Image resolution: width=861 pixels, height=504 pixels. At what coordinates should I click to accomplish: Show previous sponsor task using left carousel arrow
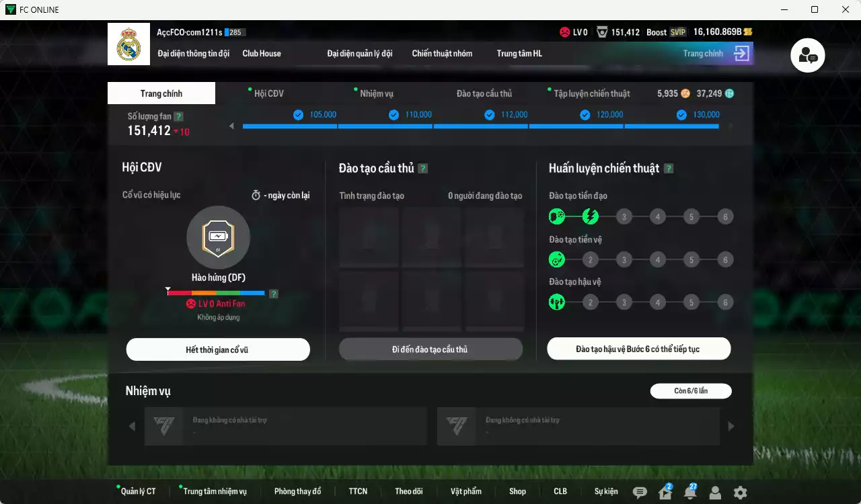[x=132, y=426]
